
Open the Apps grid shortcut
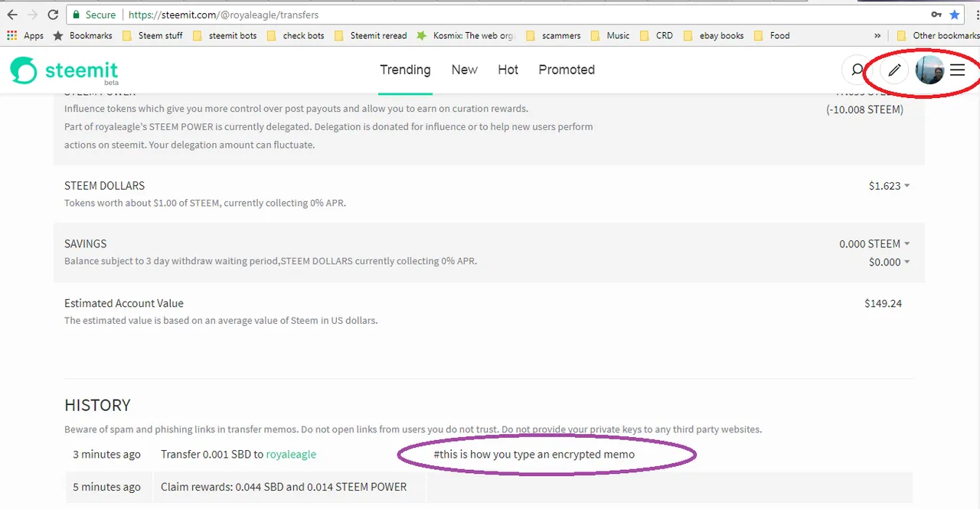click(x=25, y=35)
